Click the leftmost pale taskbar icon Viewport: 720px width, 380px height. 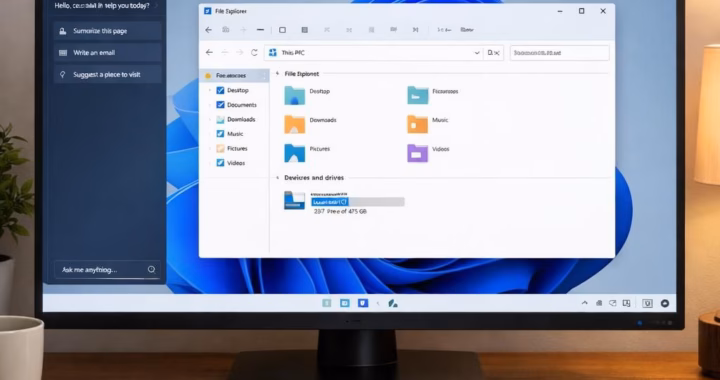tap(326, 303)
